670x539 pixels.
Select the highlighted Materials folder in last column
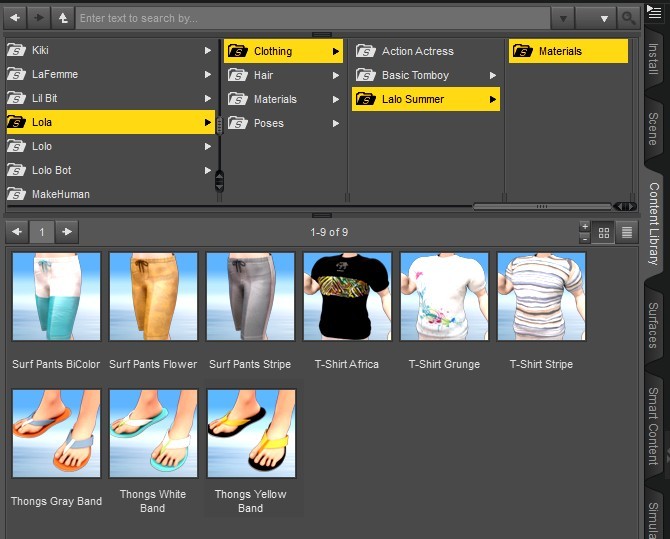(568, 51)
